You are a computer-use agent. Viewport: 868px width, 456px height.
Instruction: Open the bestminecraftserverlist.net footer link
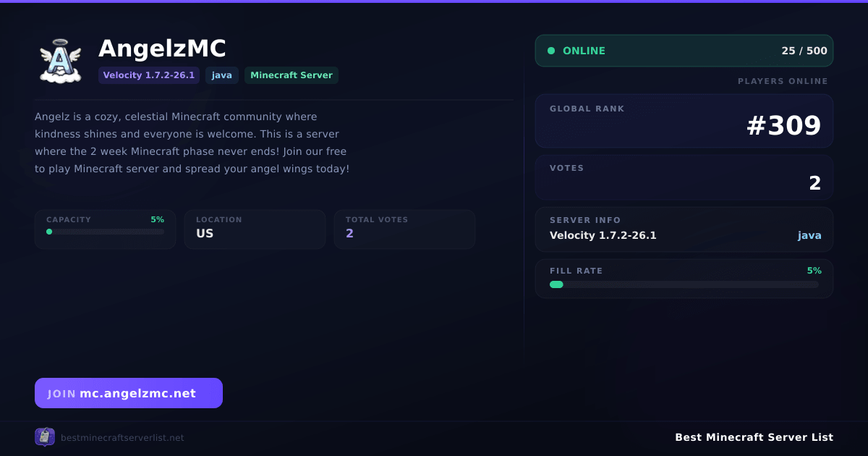pyautogui.click(x=122, y=438)
